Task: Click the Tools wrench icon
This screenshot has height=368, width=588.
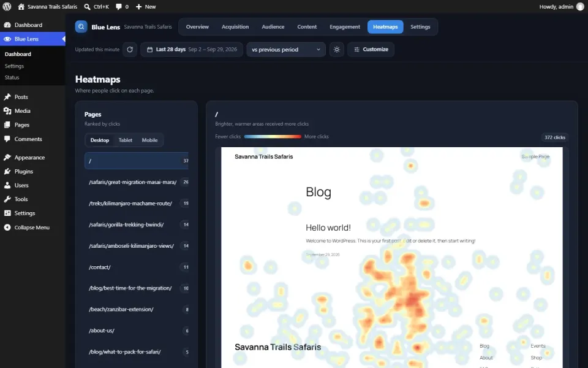Action: 7,199
